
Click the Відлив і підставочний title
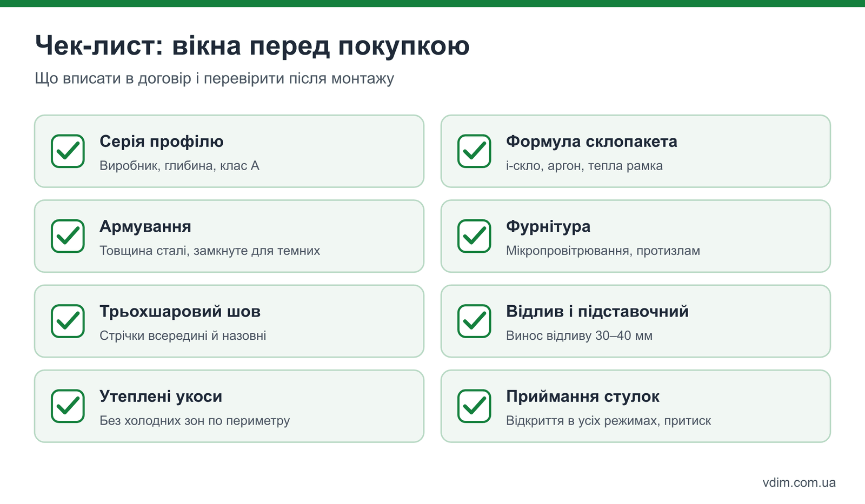(x=597, y=312)
